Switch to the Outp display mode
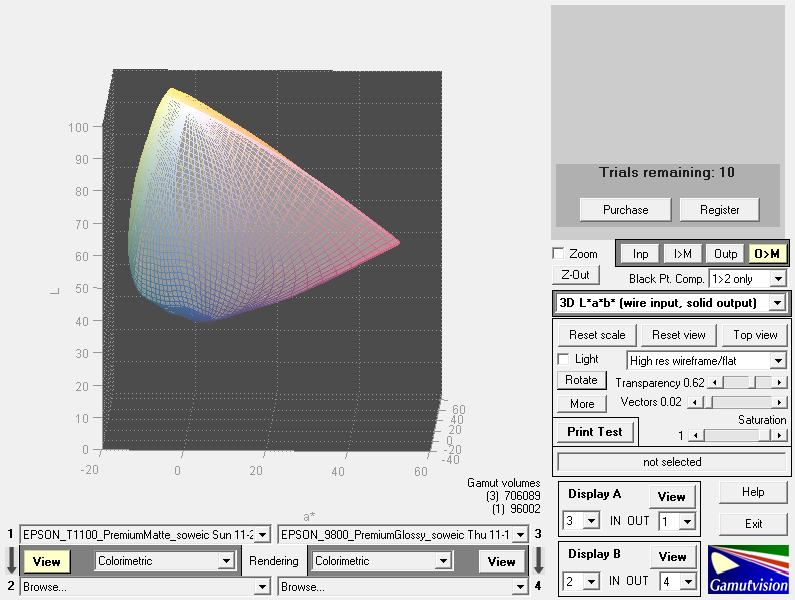 coord(725,254)
